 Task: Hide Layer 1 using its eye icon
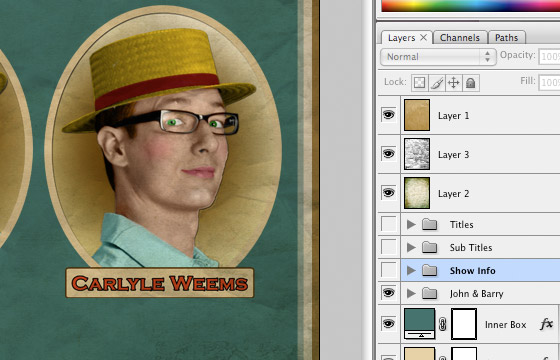pos(389,115)
